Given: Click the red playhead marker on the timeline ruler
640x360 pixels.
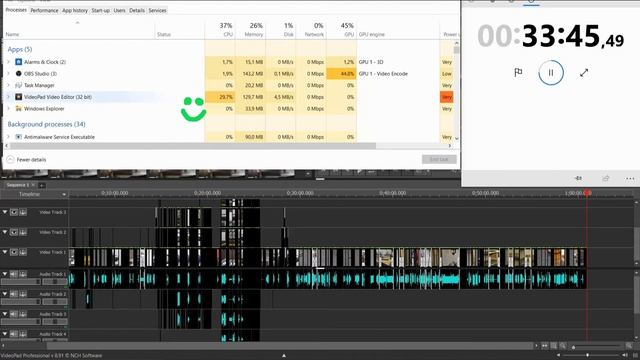Looking at the screenshot, I should [x=587, y=192].
